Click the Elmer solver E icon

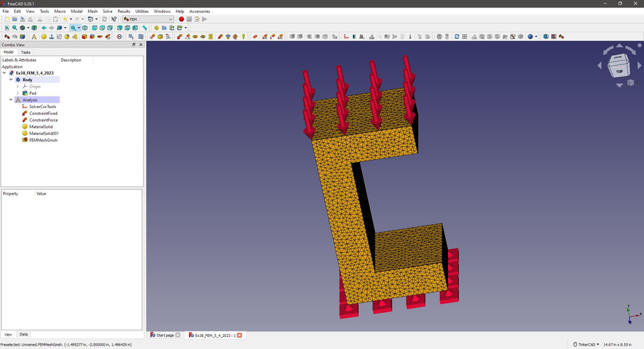354,37
